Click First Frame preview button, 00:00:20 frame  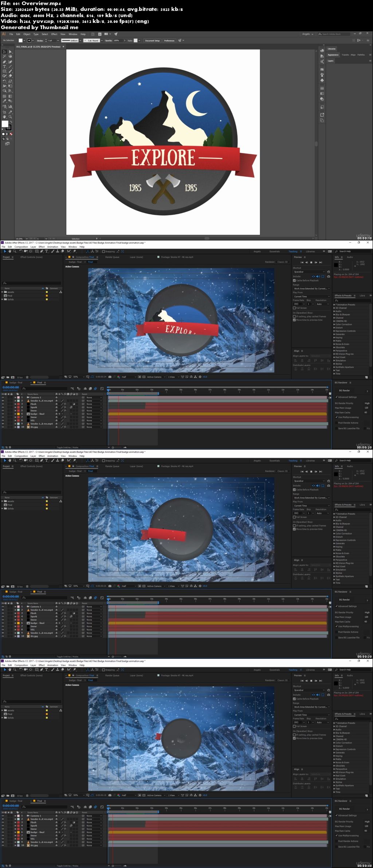tap(302, 262)
